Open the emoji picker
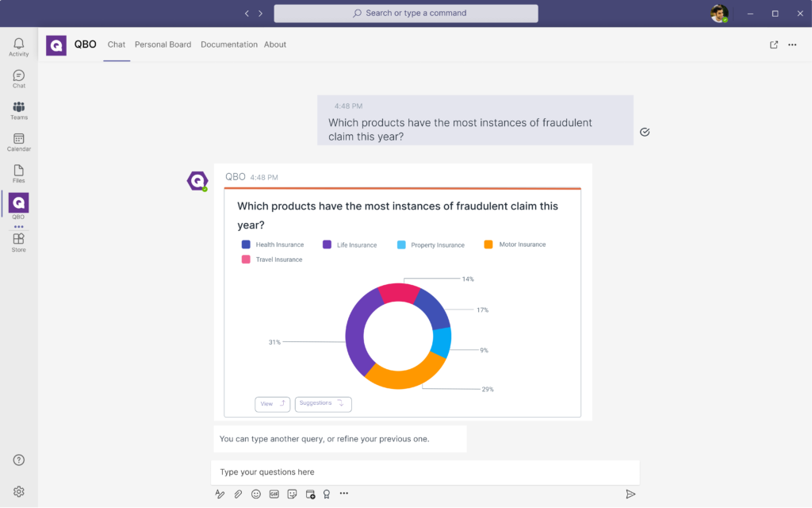This screenshot has height=508, width=812. pyautogui.click(x=256, y=494)
